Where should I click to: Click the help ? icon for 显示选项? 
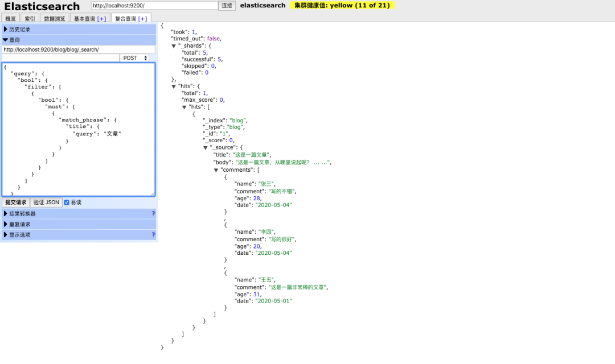click(153, 235)
